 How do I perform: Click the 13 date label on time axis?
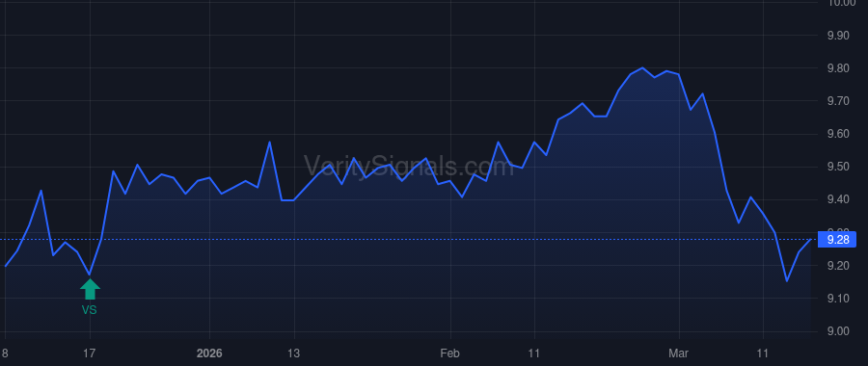[x=294, y=353]
